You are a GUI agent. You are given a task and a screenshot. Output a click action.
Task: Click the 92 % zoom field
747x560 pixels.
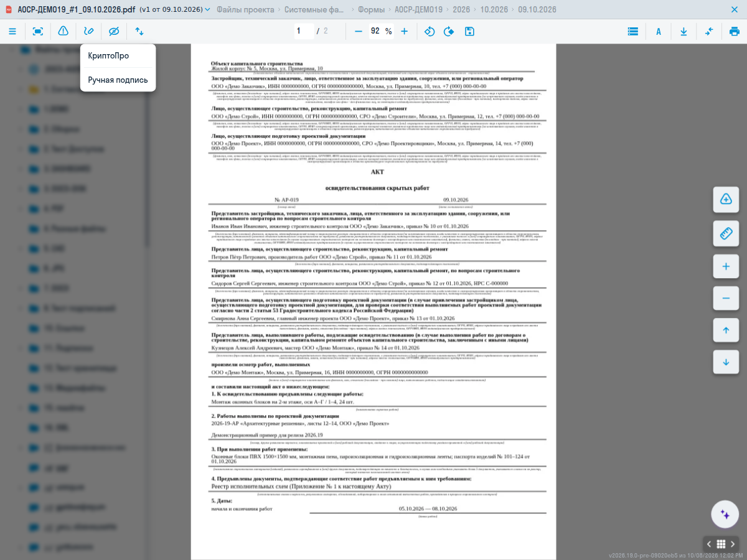[381, 31]
